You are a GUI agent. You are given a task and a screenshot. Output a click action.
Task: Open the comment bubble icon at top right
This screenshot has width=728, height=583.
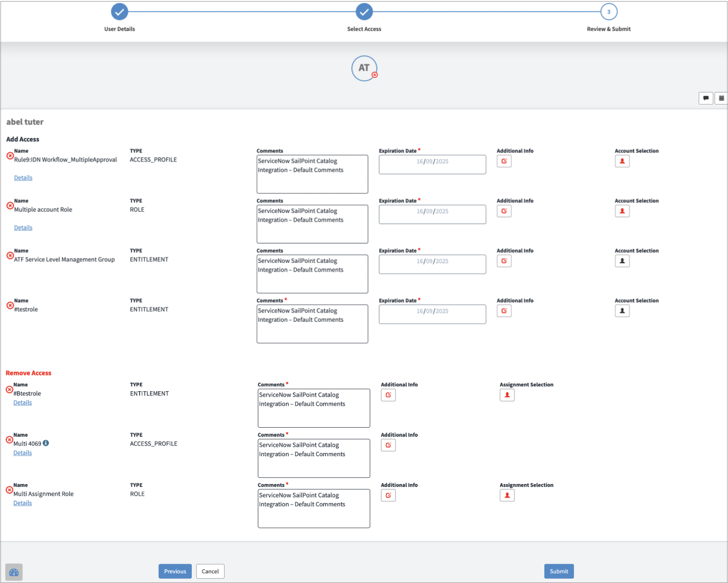pos(705,98)
